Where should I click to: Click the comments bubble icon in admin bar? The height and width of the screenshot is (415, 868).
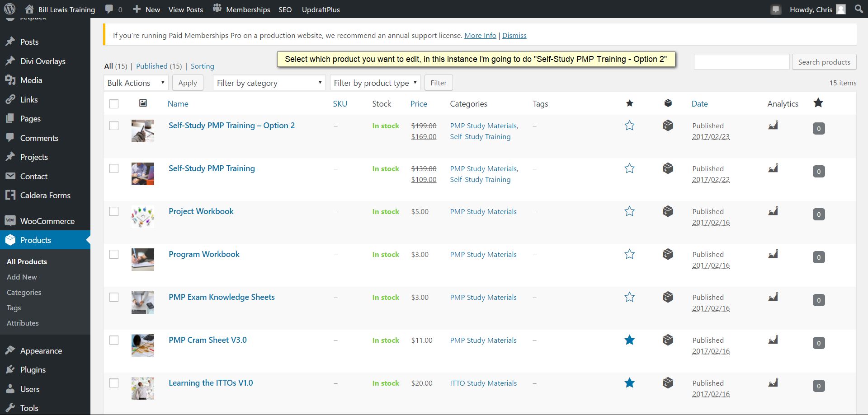[x=109, y=9]
